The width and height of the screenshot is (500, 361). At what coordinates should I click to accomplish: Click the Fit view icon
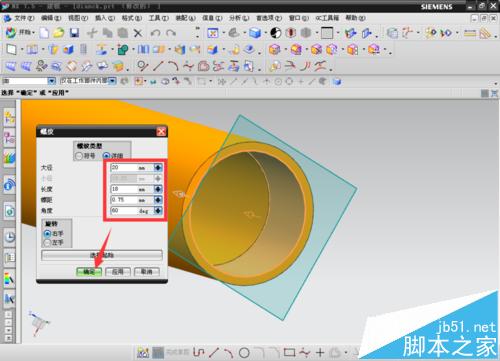coord(213,33)
